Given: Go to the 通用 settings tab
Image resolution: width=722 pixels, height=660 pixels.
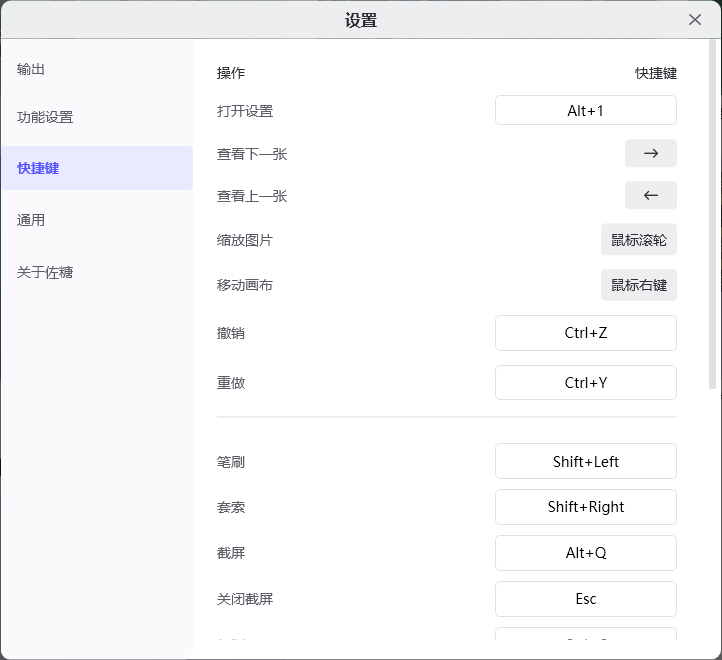Looking at the screenshot, I should pos(31,220).
